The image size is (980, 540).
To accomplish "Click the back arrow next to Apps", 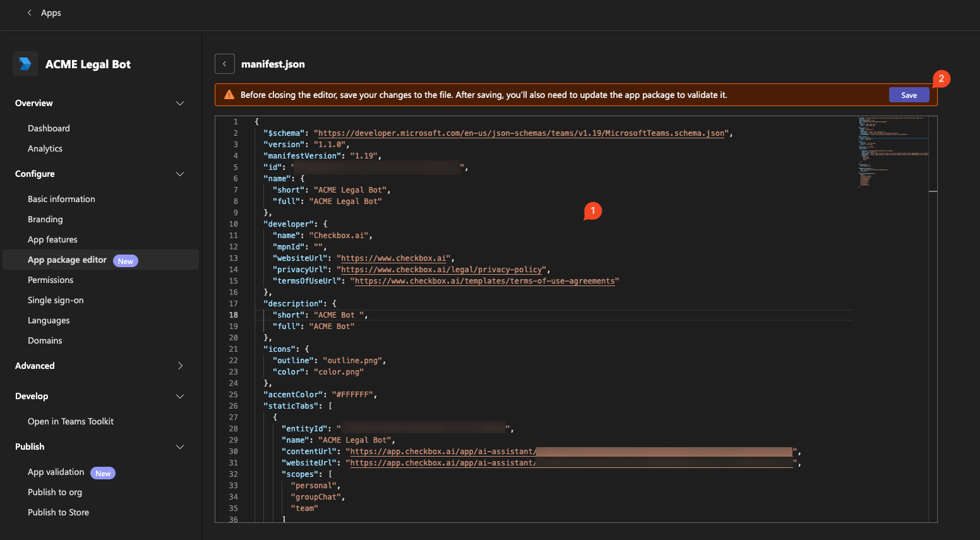I will pos(29,13).
